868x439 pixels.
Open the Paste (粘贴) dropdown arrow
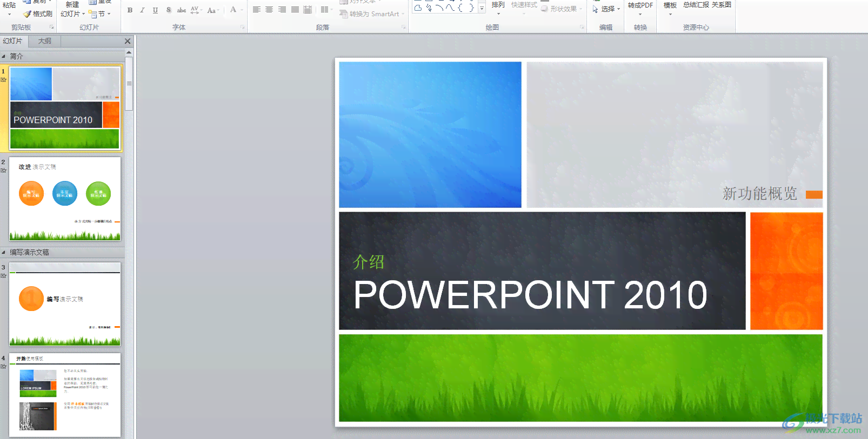tap(9, 14)
